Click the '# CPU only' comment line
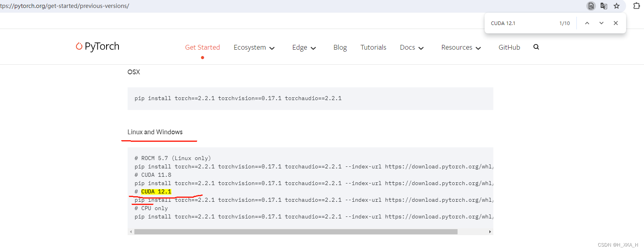The height and width of the screenshot is (251, 644). pos(151,208)
